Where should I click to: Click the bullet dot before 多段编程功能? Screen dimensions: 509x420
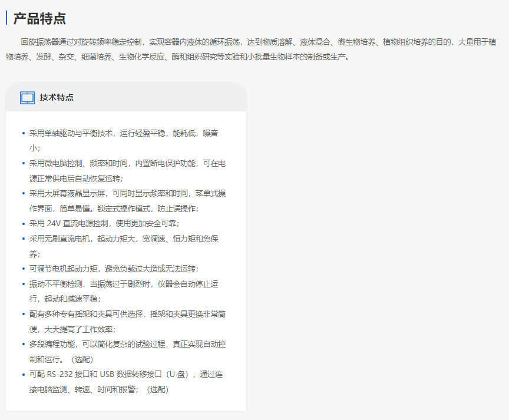(24, 344)
